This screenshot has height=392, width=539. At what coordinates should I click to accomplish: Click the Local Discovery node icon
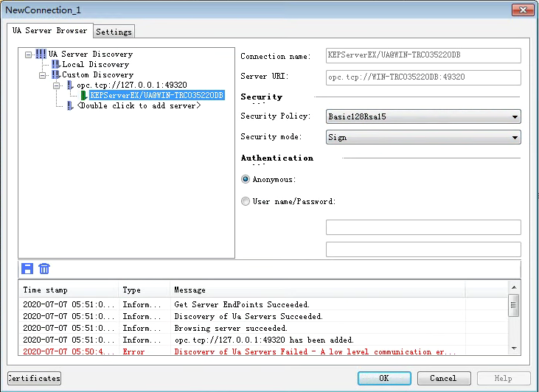pyautogui.click(x=55, y=65)
